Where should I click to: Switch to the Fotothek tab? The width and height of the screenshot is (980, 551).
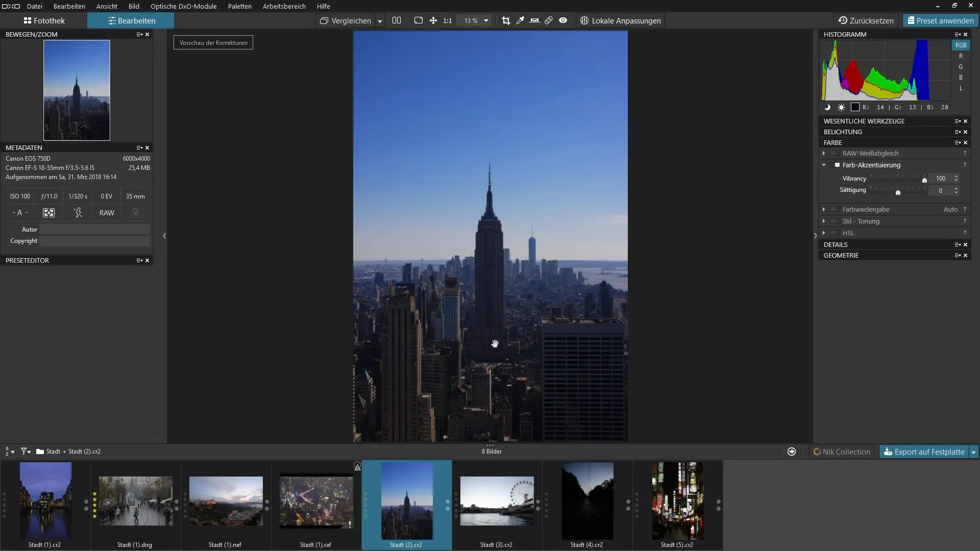click(44, 21)
